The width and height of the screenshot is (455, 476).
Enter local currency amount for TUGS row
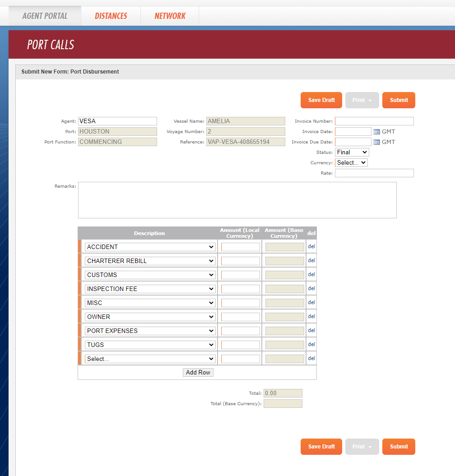tap(240, 344)
